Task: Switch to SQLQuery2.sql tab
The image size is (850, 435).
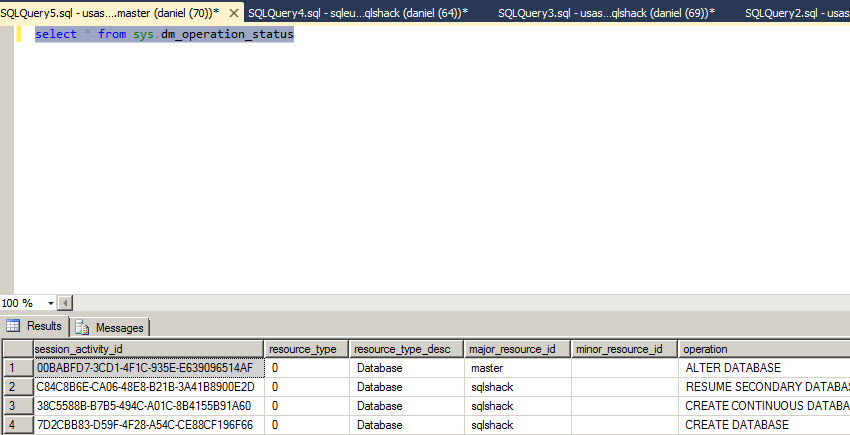Action: pos(797,13)
